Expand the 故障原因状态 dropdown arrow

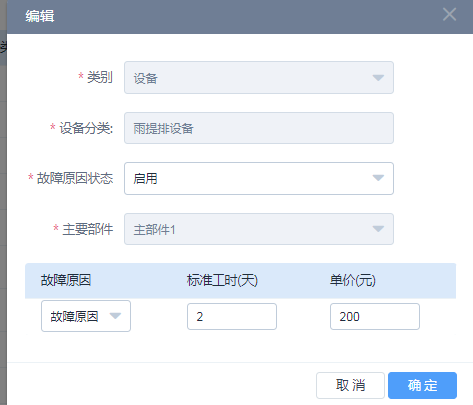(x=378, y=178)
